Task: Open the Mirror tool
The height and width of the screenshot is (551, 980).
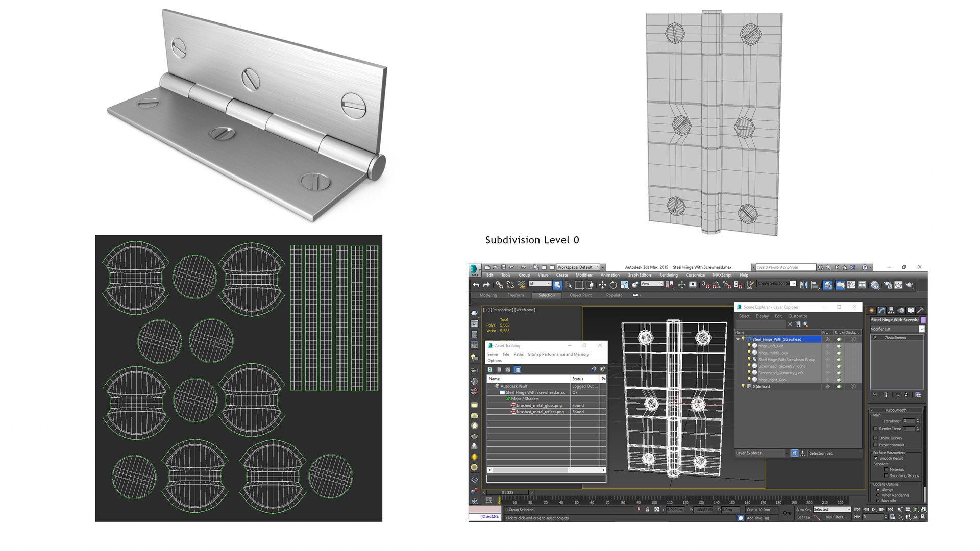Action: 804,285
